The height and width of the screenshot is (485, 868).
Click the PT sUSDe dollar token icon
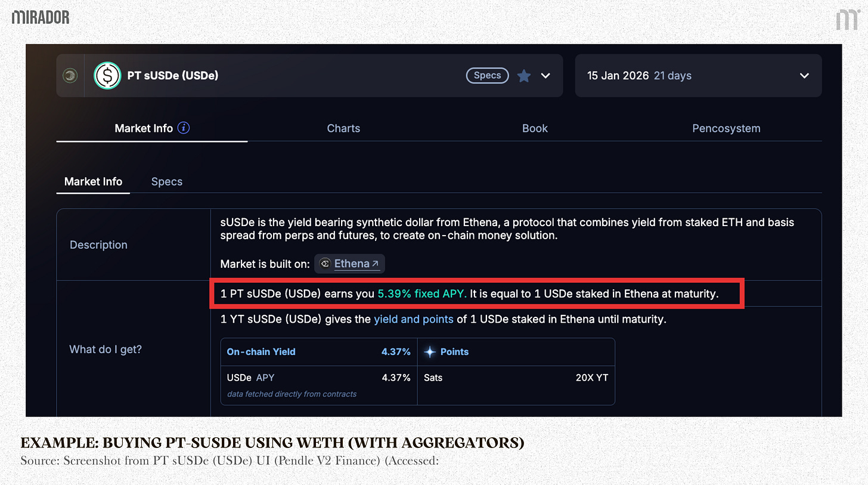[x=108, y=76]
